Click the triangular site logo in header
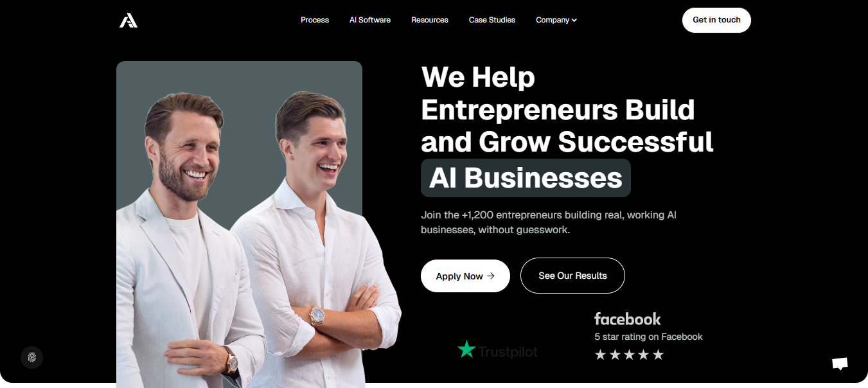Image resolution: width=868 pixels, height=388 pixels. [128, 21]
